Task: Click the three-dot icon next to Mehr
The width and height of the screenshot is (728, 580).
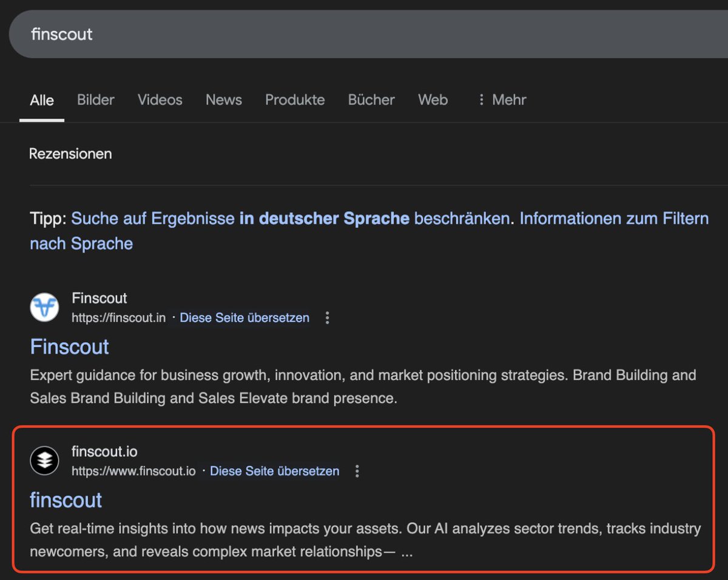Action: pos(481,99)
